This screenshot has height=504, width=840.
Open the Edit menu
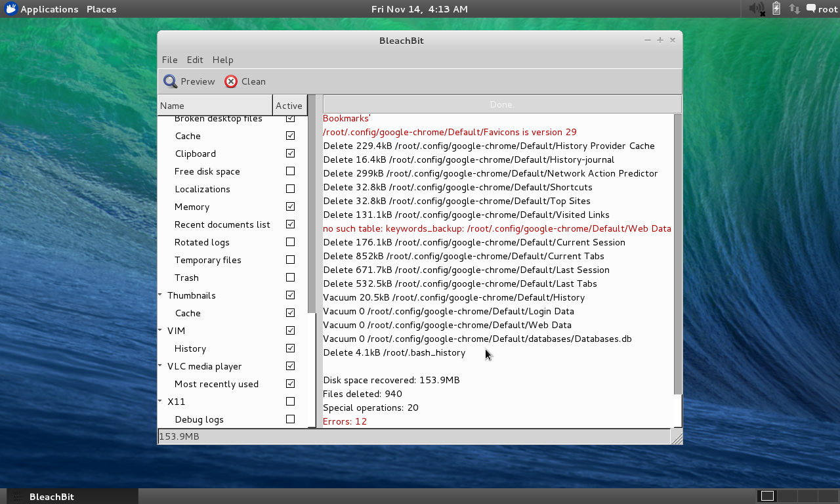195,60
